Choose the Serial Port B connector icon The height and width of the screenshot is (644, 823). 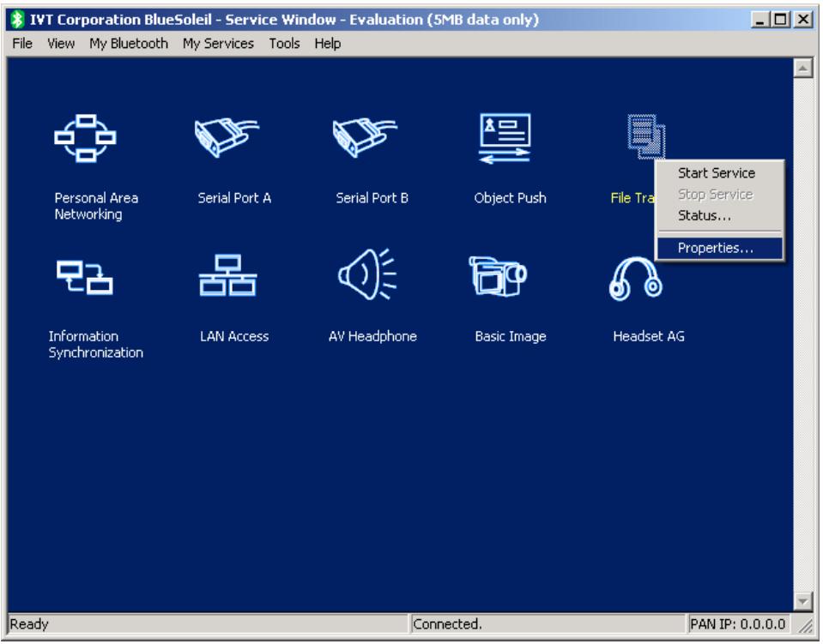pyautogui.click(x=364, y=137)
